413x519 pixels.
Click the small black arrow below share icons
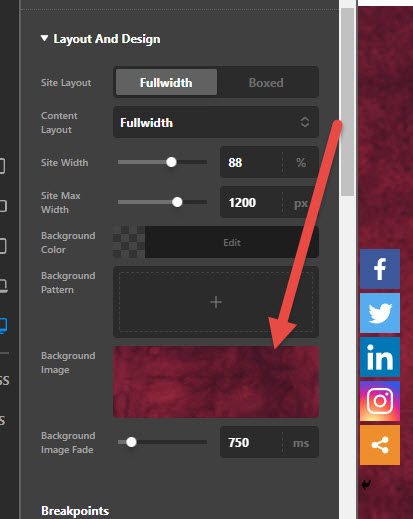[x=366, y=484]
